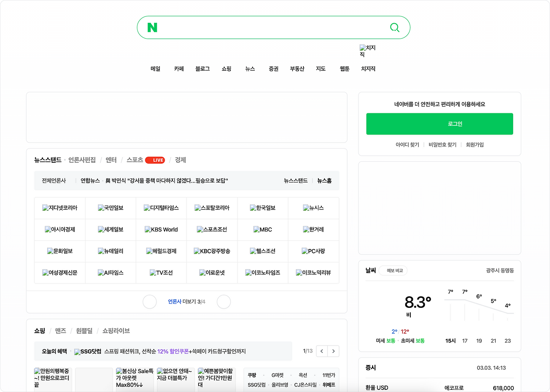550x392 pixels.
Task: Open 쇼핑 from the service menu
Action: (x=226, y=69)
